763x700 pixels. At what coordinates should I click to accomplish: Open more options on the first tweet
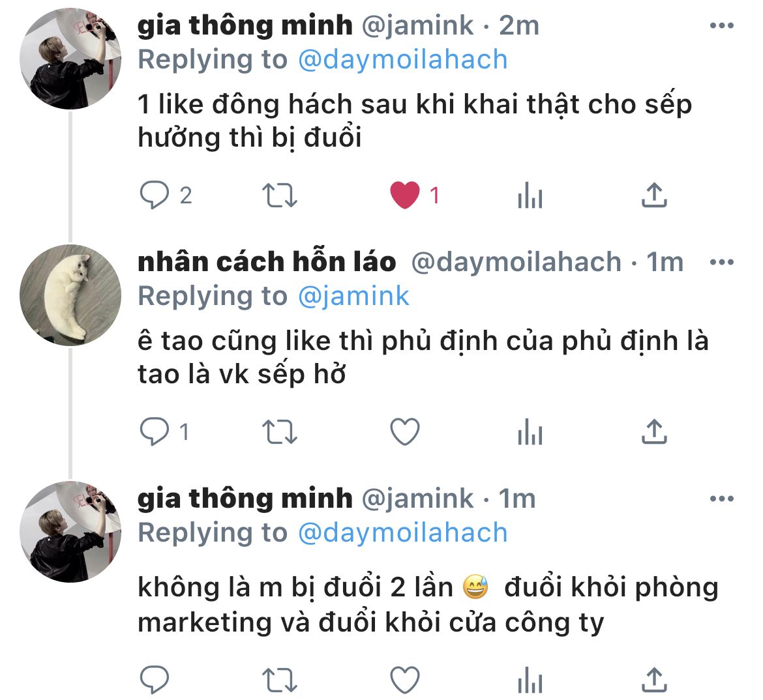[722, 26]
